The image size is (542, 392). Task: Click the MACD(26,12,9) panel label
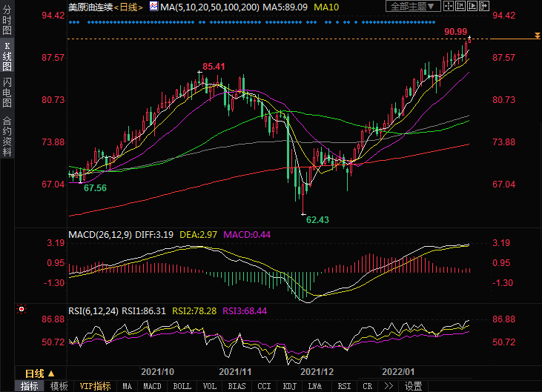[99, 234]
